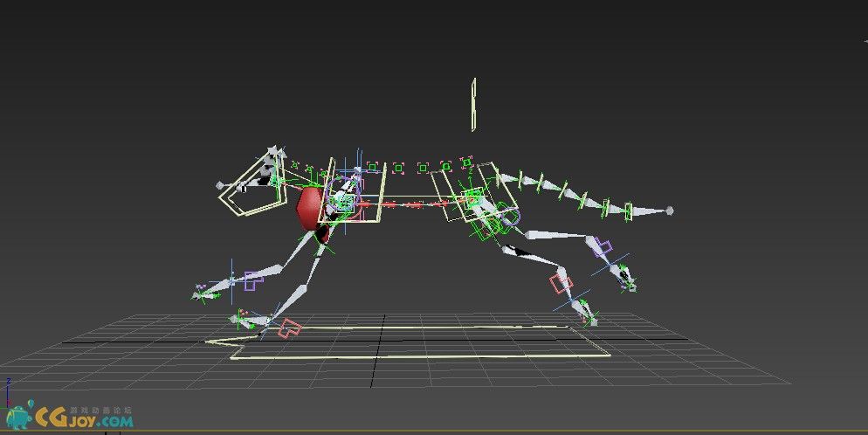This screenshot has width=868, height=435.
Task: Pick purple control on raised rear leg
Action: click(602, 247)
